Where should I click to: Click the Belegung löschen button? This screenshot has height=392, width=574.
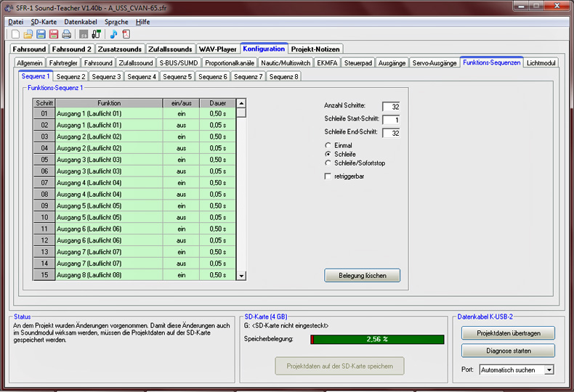pos(362,276)
